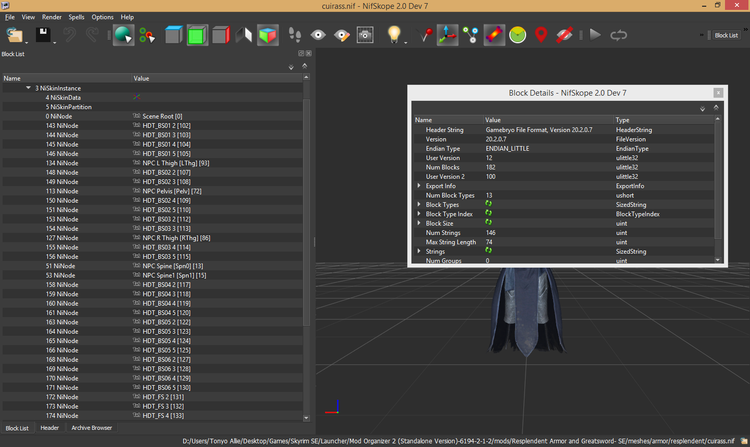
Task: Click the eye with pencil visibility icon
Action: coord(342,35)
